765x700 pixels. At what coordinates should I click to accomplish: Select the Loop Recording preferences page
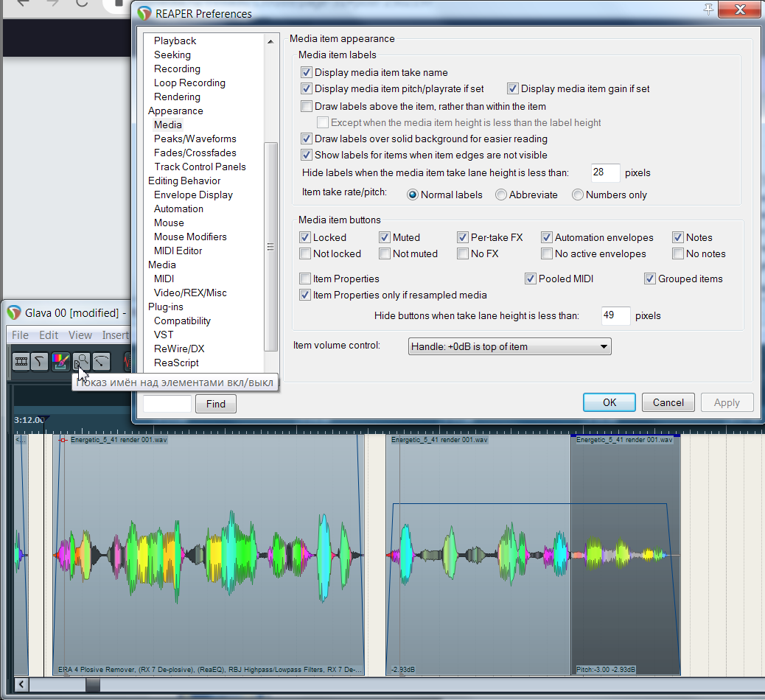pyautogui.click(x=190, y=83)
